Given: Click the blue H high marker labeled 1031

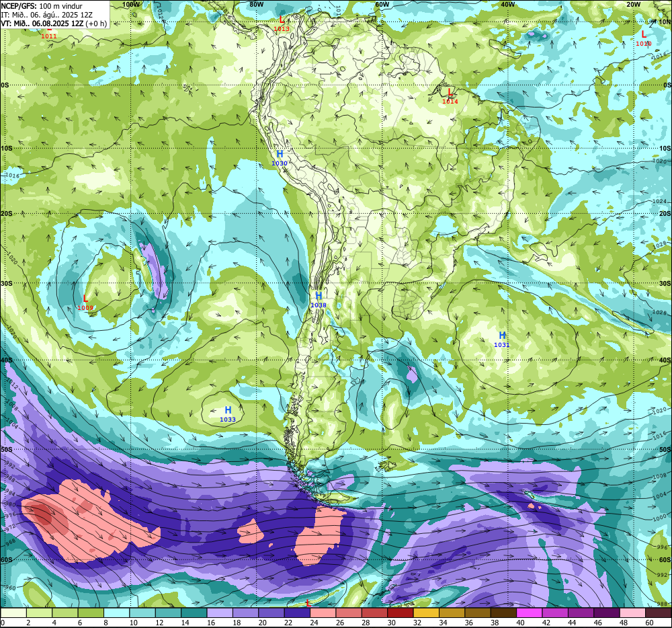Looking at the screenshot, I should pos(502,336).
